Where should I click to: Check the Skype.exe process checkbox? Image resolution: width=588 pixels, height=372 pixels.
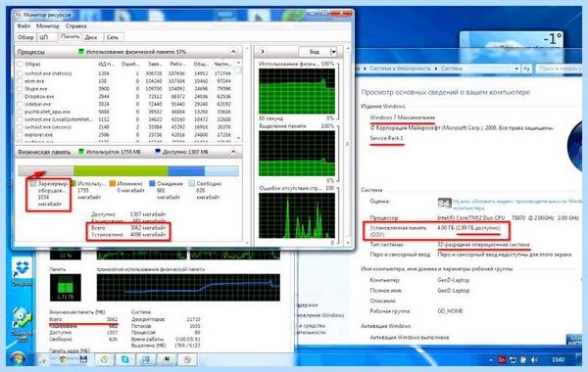(20, 89)
